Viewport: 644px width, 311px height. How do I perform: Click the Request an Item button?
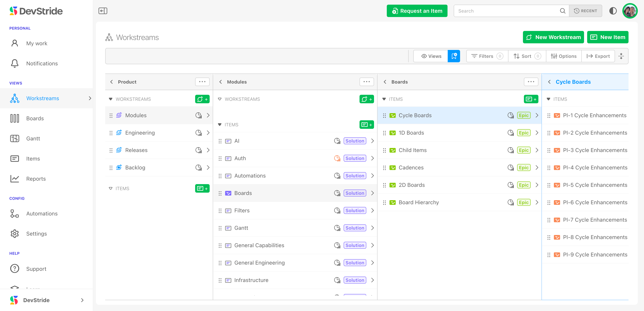417,11
